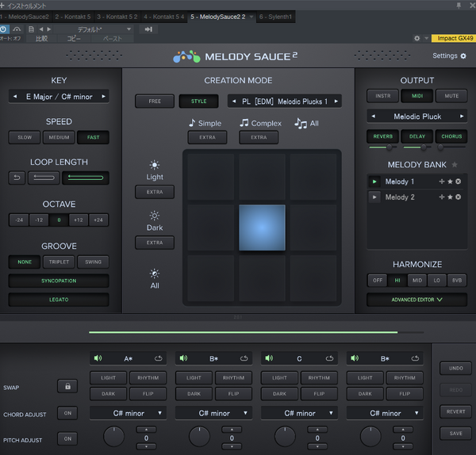The image size is (476, 455).
Task: Set speed to MEDIUM
Action: [x=59, y=137]
